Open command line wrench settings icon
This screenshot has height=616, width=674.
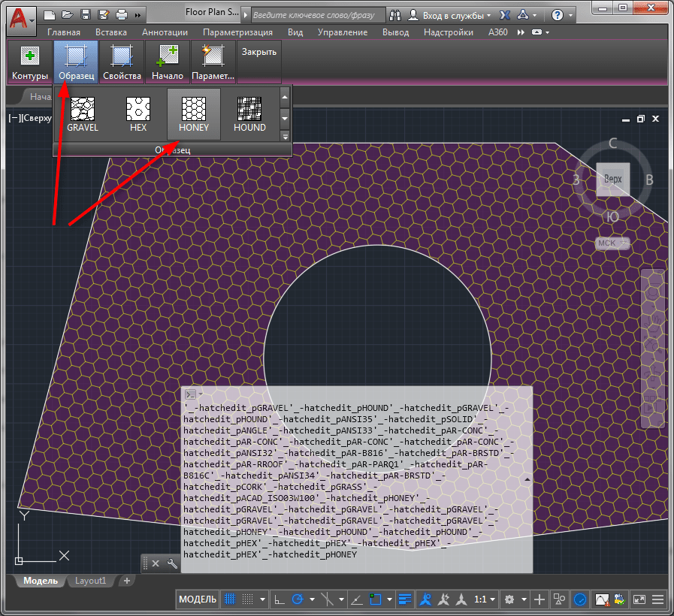coord(172,563)
